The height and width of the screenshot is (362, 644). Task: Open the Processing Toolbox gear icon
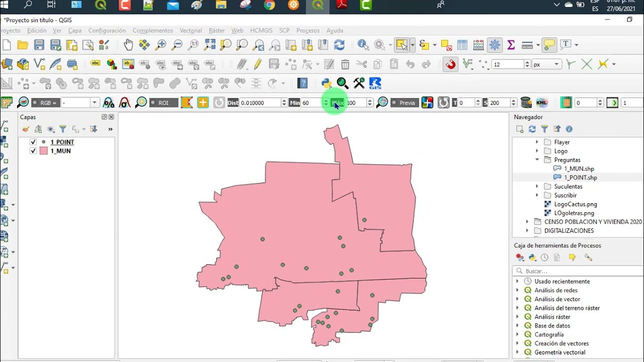tap(495, 45)
